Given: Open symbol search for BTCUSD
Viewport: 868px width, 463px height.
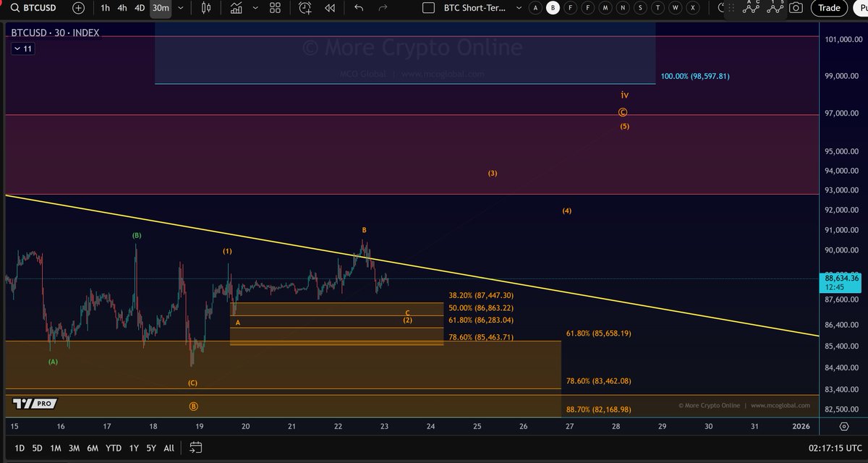Looking at the screenshot, I should 33,8.
